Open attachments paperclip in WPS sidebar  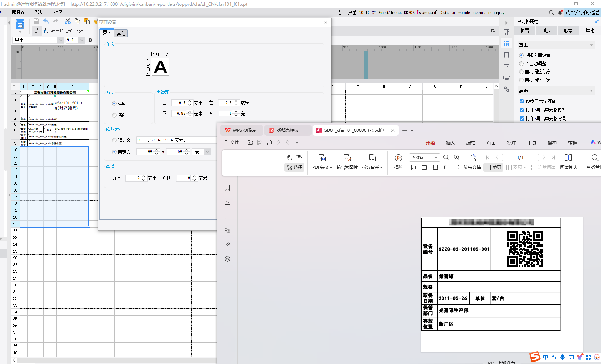point(227,230)
